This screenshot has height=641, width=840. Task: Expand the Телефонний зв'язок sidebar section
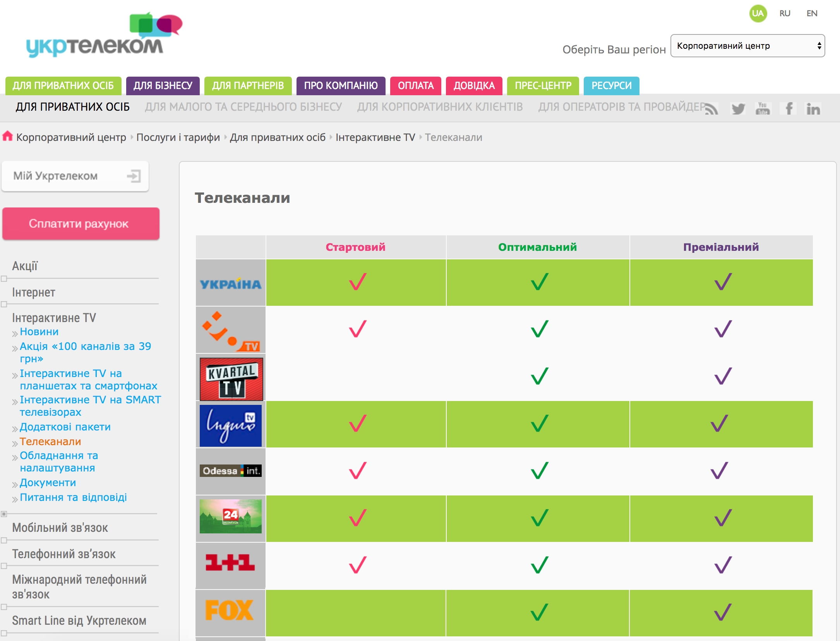(4, 566)
